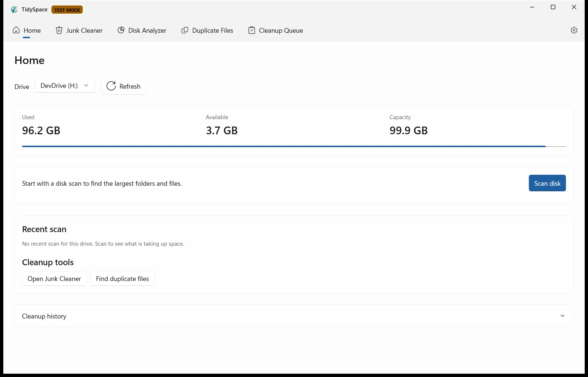Click the Drive label

pyautogui.click(x=22, y=87)
